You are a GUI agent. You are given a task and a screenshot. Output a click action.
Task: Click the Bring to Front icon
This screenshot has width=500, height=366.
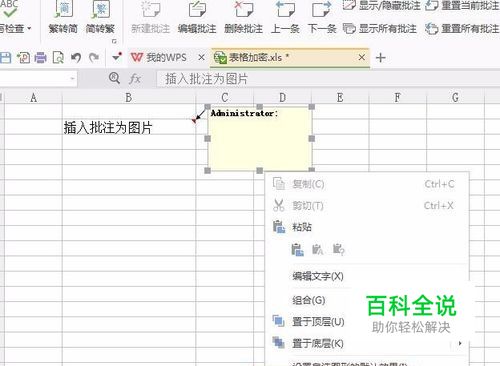[279, 321]
